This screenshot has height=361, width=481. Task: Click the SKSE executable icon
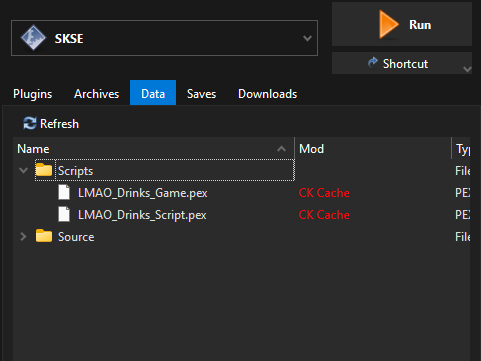click(x=33, y=38)
